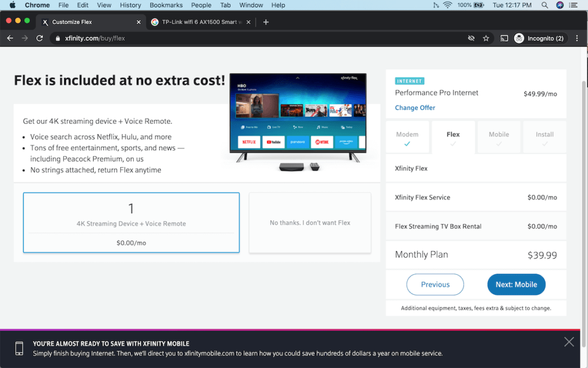This screenshot has width=588, height=368.
Task: Click the Previous button
Action: (x=435, y=285)
